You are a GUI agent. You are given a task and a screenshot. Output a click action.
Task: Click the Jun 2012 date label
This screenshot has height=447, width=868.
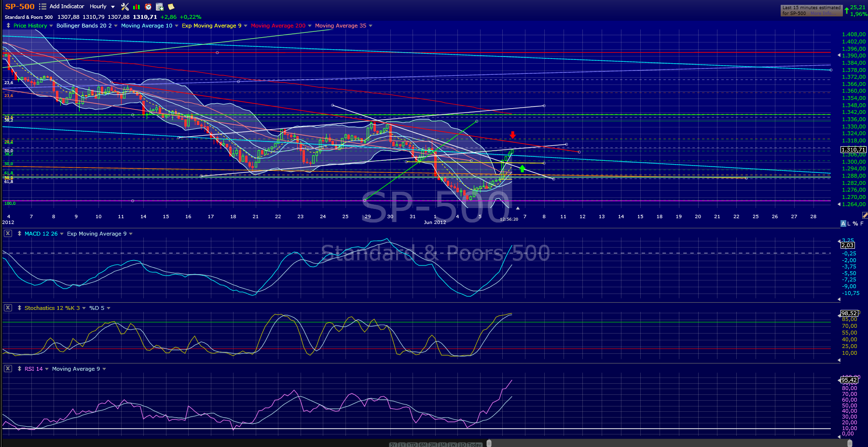435,222
